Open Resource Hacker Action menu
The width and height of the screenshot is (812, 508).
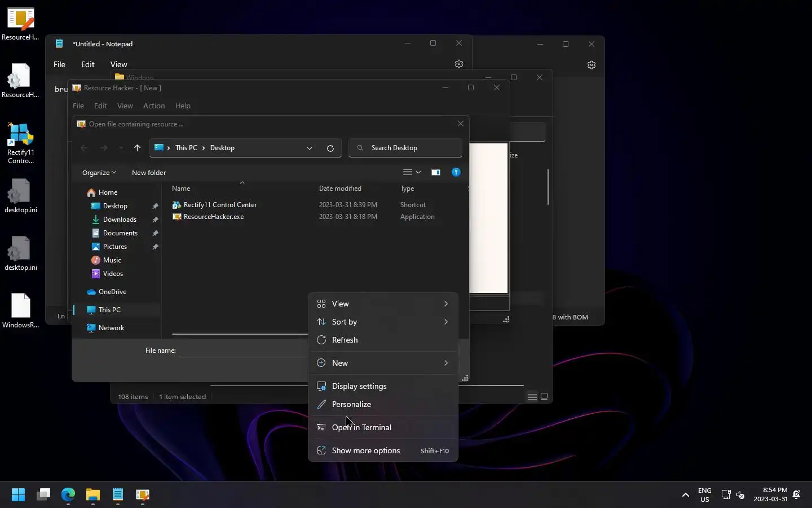point(154,106)
